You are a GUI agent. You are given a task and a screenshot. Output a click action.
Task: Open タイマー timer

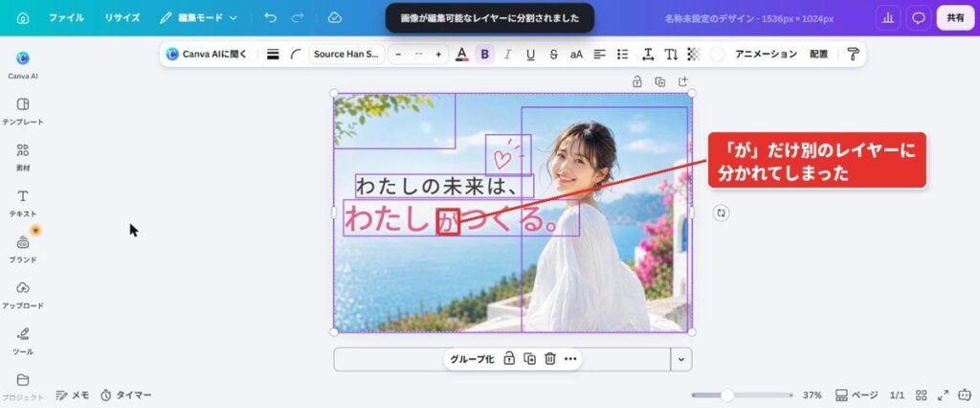[125, 395]
